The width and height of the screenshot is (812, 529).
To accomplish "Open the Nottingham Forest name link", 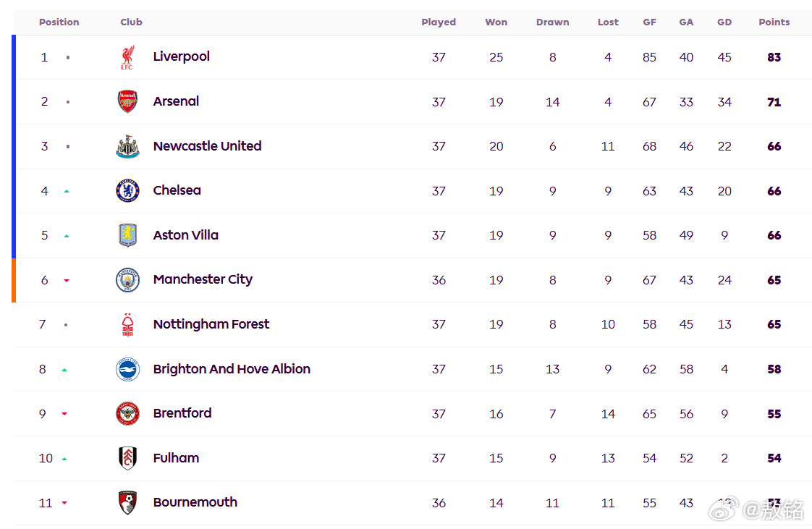I will pos(211,324).
